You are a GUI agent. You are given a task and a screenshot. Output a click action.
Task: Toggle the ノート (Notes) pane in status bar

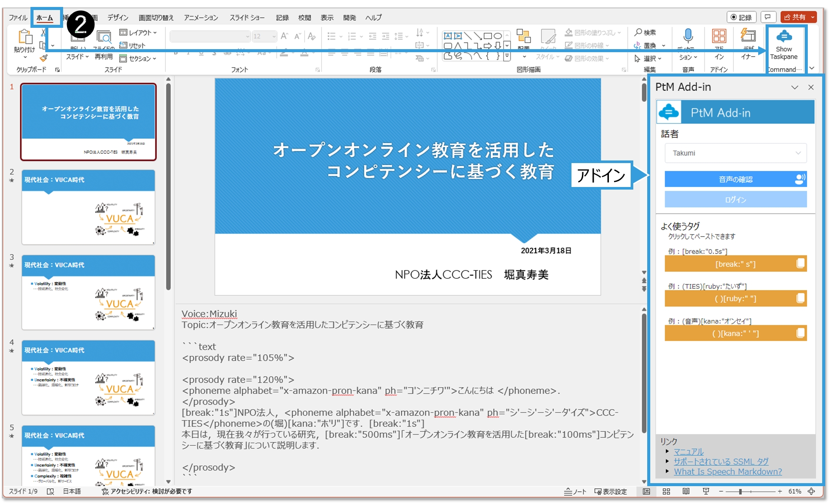tap(575, 491)
